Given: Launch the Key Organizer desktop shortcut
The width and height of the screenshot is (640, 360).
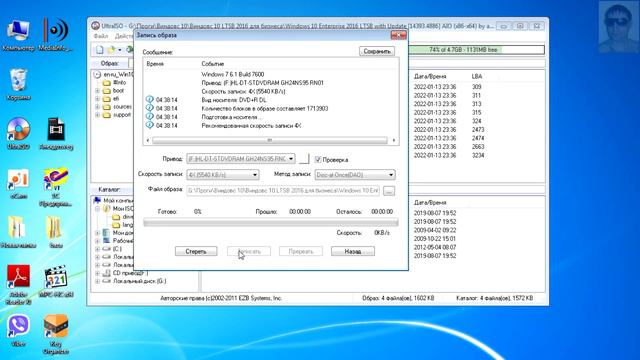Looking at the screenshot, I should point(56,334).
